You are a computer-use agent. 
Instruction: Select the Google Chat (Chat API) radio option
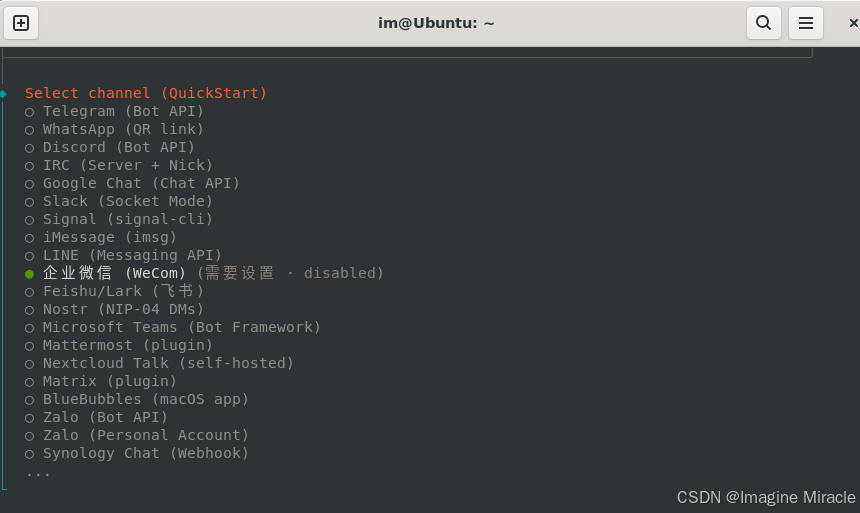coord(30,184)
